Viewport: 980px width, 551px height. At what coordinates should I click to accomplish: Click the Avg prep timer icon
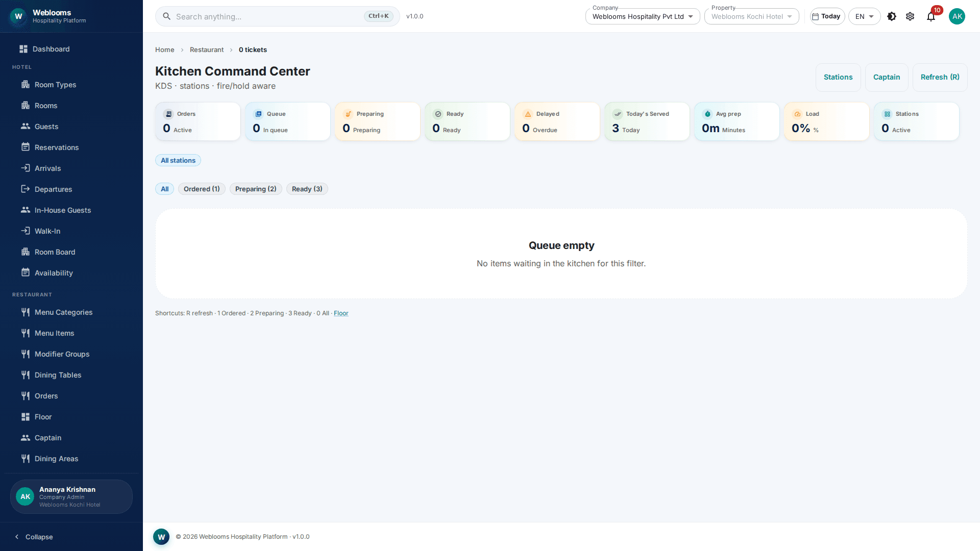(x=708, y=114)
